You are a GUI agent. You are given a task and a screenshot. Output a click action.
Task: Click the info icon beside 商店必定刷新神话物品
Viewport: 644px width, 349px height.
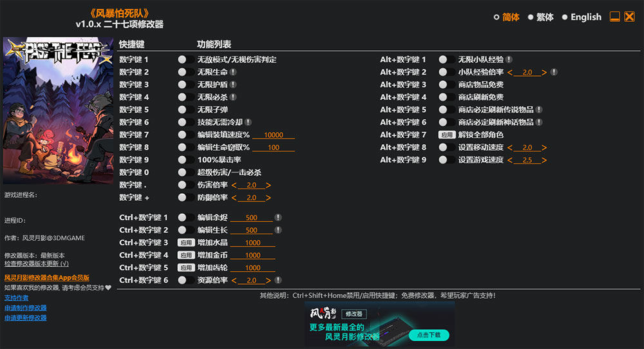(539, 122)
